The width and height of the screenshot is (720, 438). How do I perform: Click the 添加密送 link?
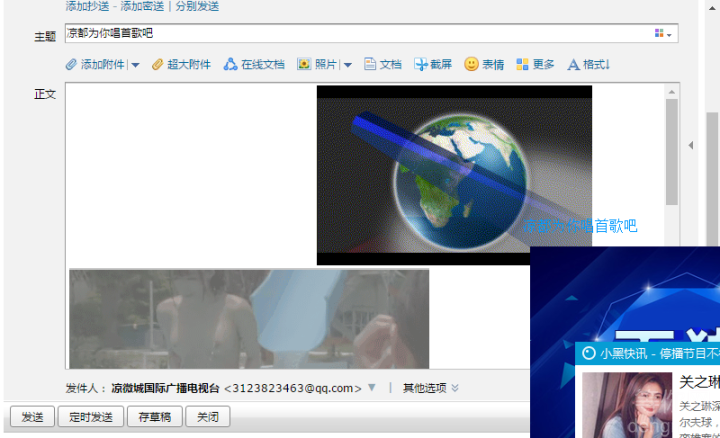(143, 6)
